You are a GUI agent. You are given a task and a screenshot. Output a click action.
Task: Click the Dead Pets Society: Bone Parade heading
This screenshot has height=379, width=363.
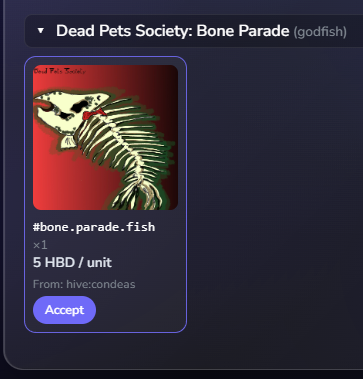tap(173, 31)
